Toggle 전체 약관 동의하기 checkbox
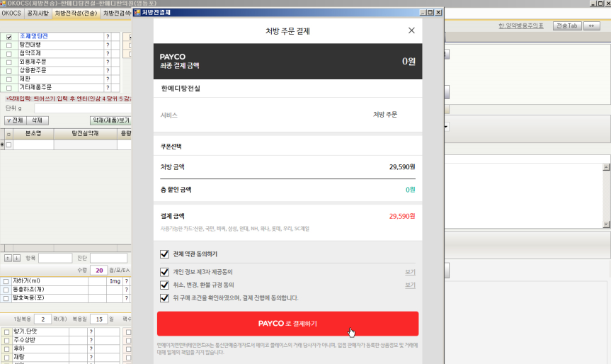Screen dimensions: 611x364 point(164,254)
